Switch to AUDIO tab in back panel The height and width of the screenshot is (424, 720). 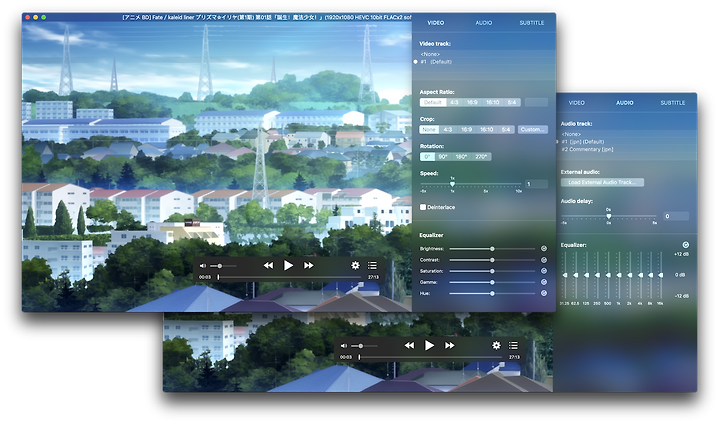pos(624,102)
